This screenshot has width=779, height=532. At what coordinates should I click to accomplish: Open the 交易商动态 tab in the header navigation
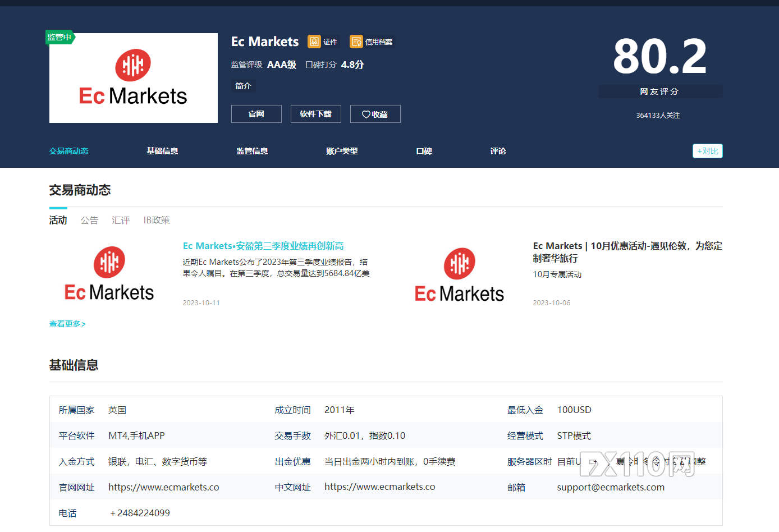[68, 151]
